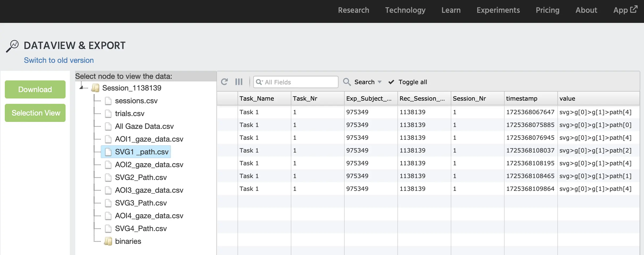
Task: Collapse the Session_1138139 tree node
Action: click(81, 87)
